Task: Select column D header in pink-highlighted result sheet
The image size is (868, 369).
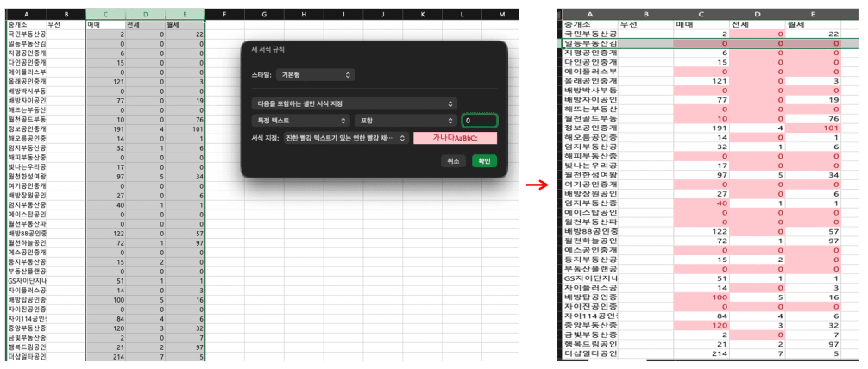Action: [757, 14]
